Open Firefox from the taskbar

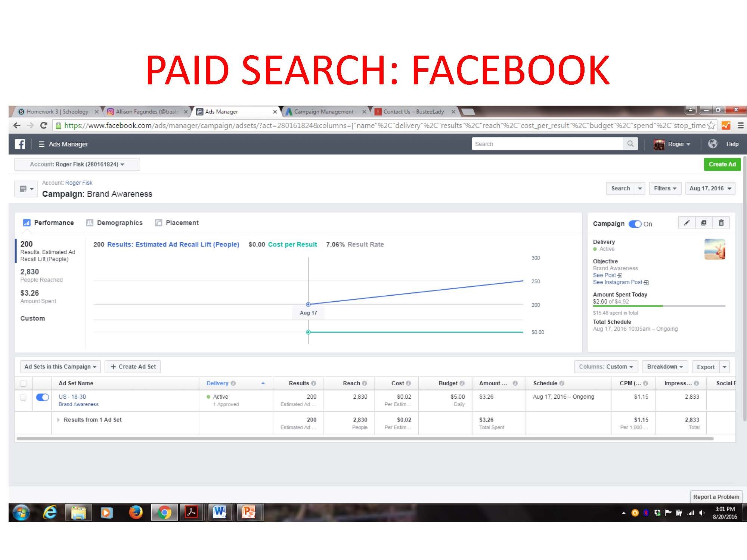(x=136, y=513)
